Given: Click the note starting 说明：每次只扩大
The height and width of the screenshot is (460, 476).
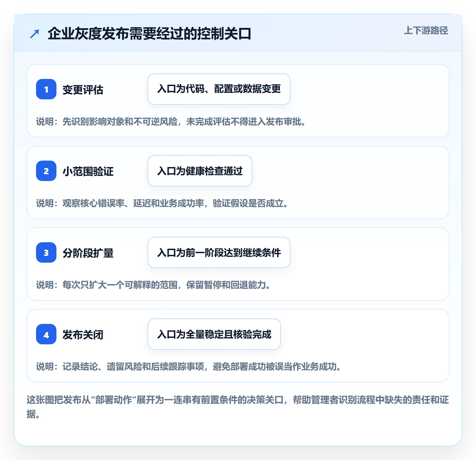Looking at the screenshot, I should [x=153, y=285].
